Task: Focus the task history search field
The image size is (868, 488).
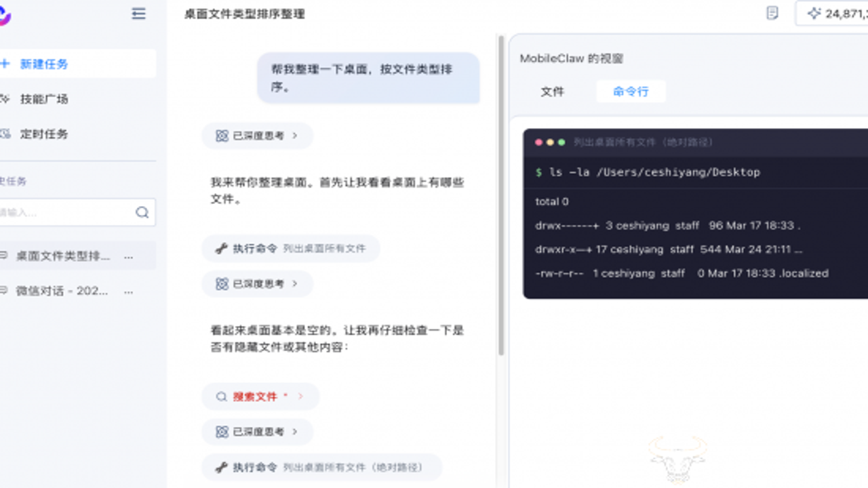Action: click(77, 212)
